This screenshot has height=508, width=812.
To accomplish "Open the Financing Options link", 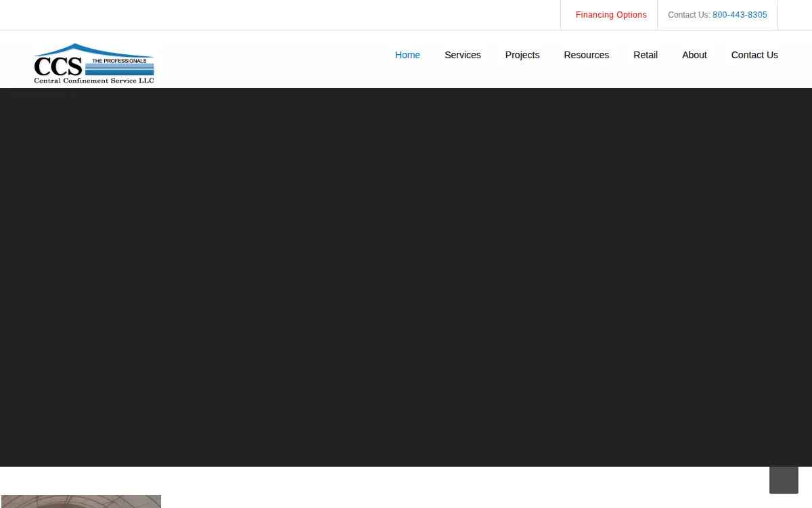I will coord(611,15).
